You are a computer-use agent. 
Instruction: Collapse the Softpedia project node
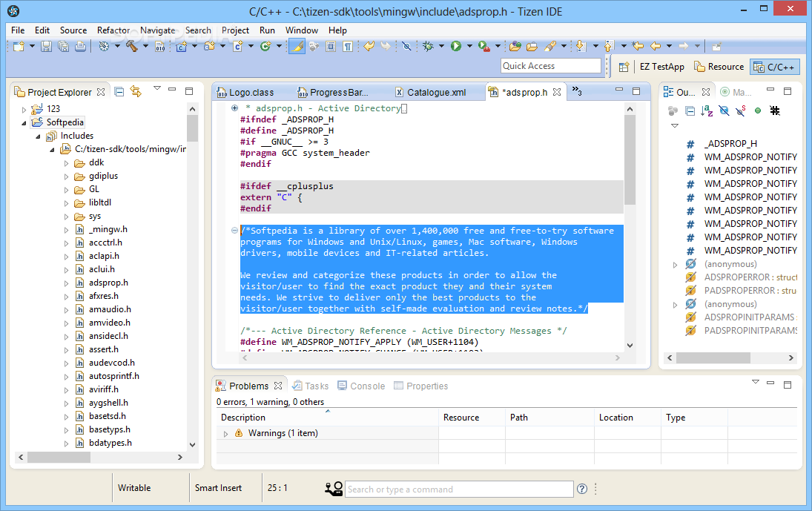[x=24, y=122]
